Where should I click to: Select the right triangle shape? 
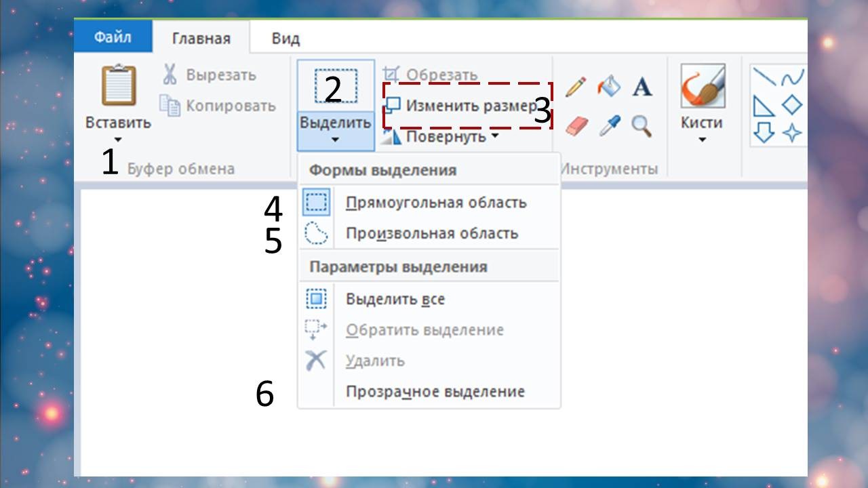point(764,105)
